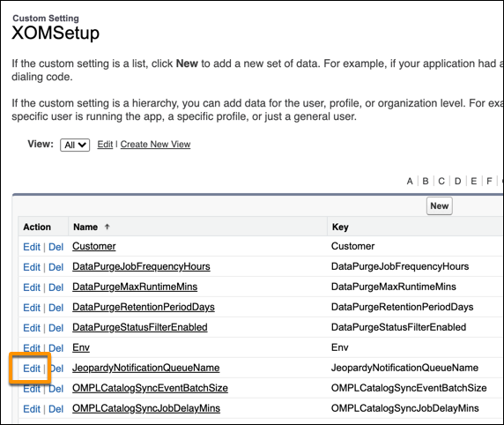Edit the OMPLCatalogSyncJobDelayMins row
This screenshot has height=425, width=504.
[32, 409]
